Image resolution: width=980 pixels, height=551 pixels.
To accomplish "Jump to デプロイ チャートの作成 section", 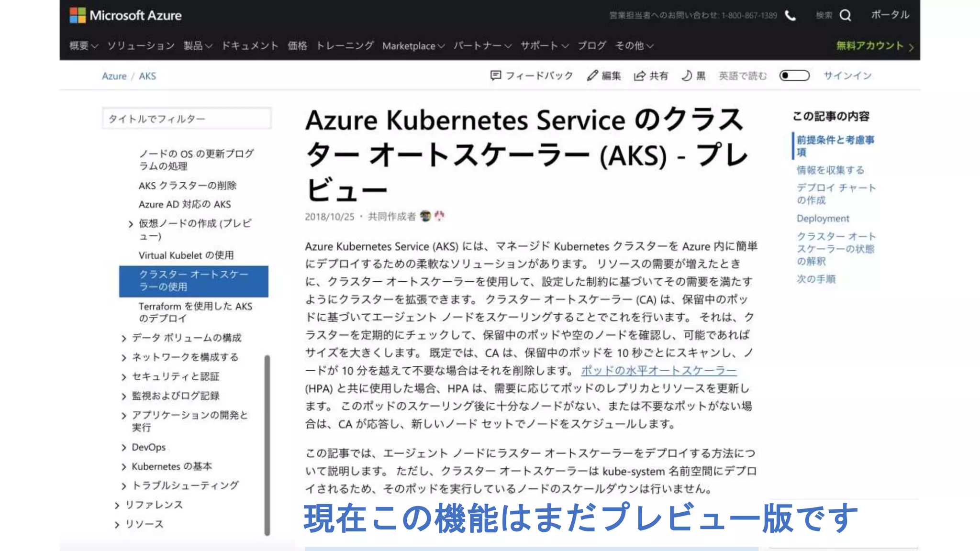I will (x=836, y=194).
